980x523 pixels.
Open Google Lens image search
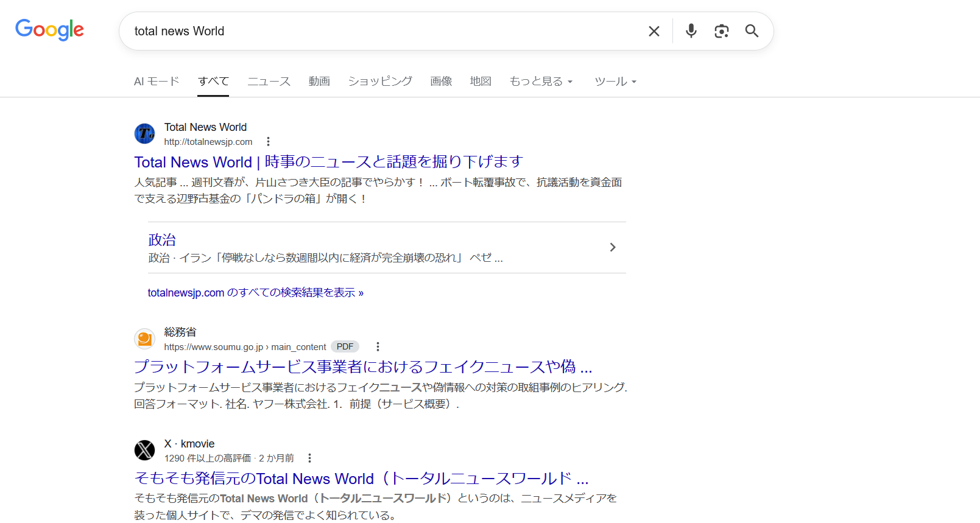pos(721,31)
